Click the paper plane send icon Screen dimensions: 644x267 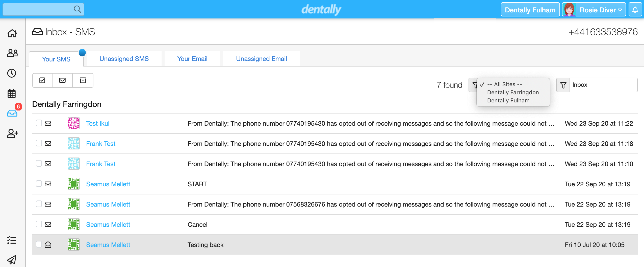[x=12, y=260]
